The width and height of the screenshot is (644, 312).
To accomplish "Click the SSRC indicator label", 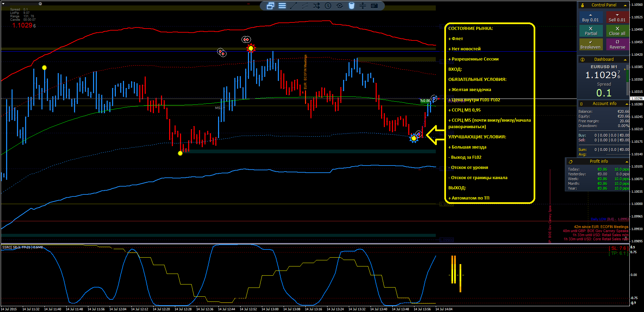I will point(22,247).
